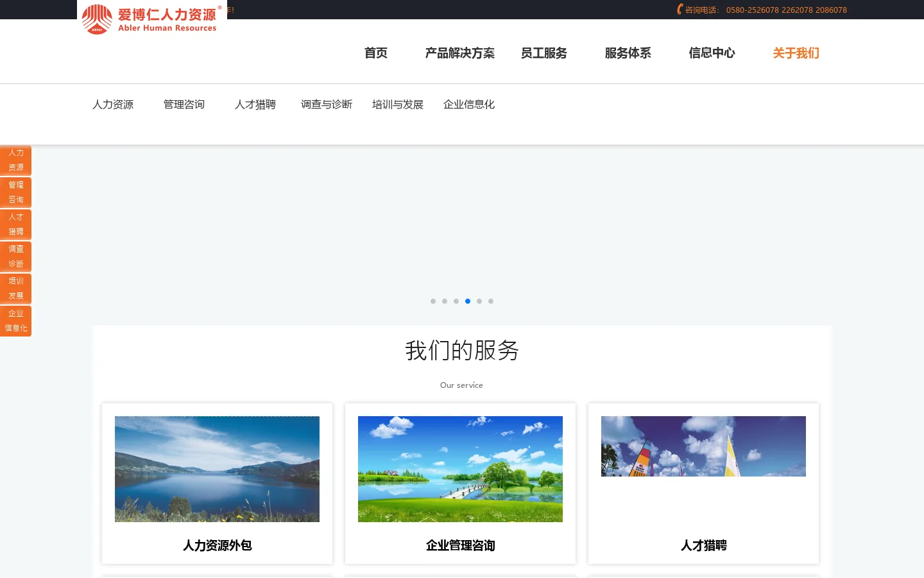The height and width of the screenshot is (578, 924).
Task: Select 企业信息化 in the submenu
Action: [469, 105]
